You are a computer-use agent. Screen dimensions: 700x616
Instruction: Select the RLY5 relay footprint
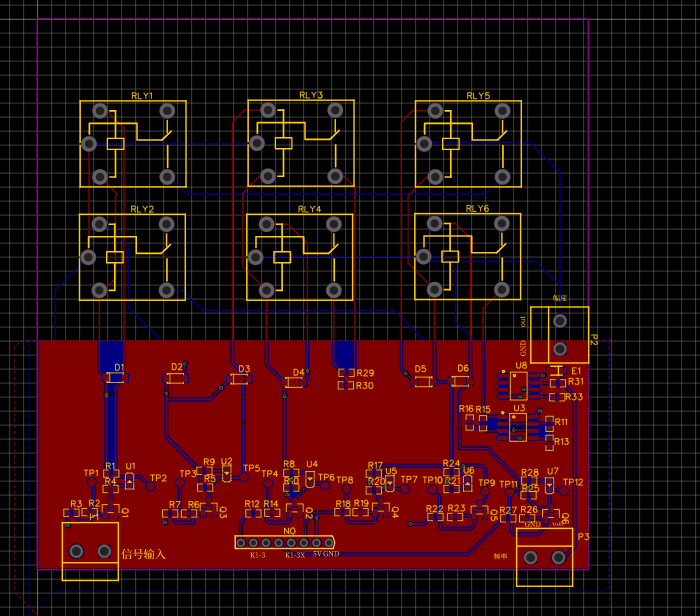click(x=468, y=144)
